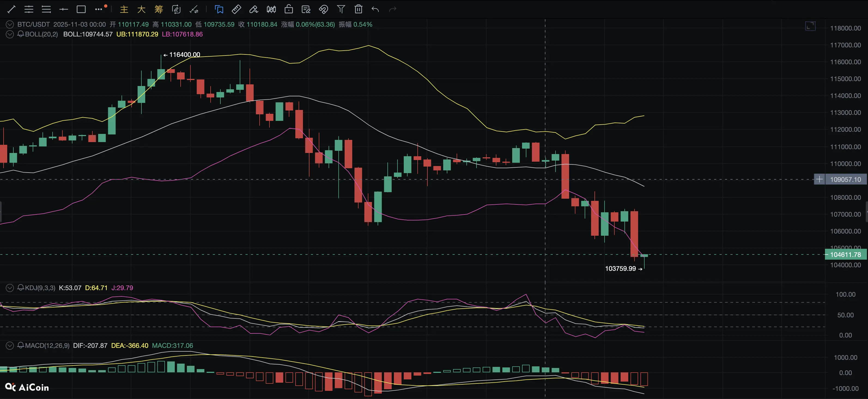Viewport: 868px width, 399px height.
Task: Select the candlestick style icon
Action: pyautogui.click(x=271, y=9)
